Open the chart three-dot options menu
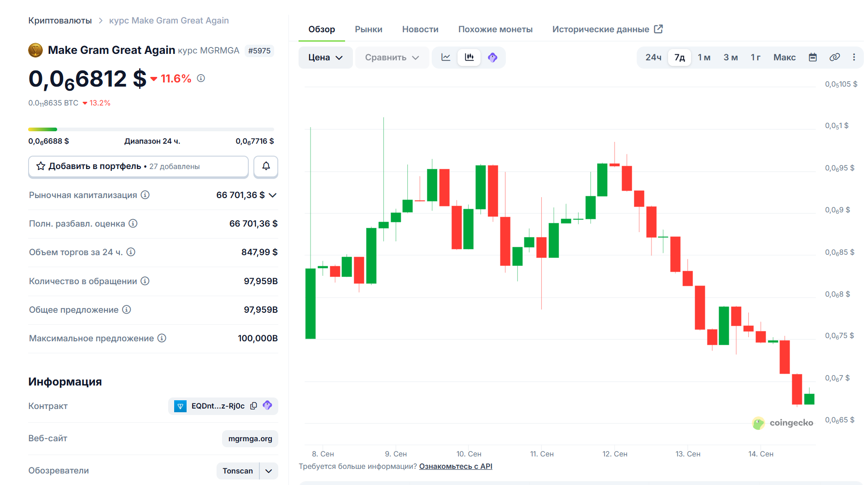This screenshot has width=868, height=485. (854, 57)
